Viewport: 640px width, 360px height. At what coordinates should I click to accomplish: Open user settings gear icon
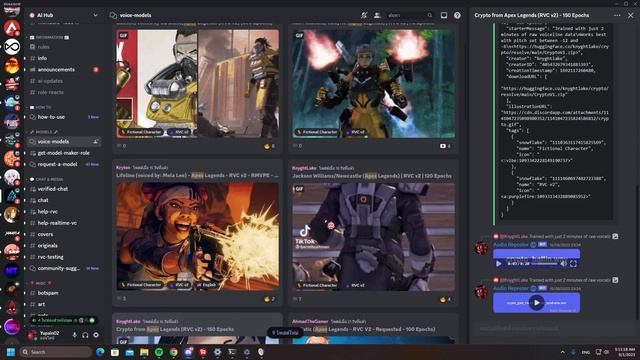pos(96,335)
